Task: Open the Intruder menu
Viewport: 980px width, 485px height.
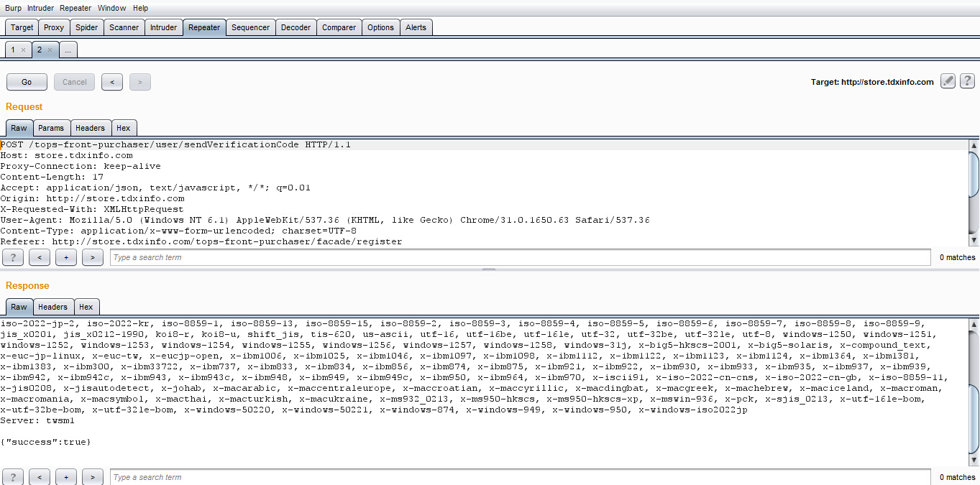Action: point(40,8)
